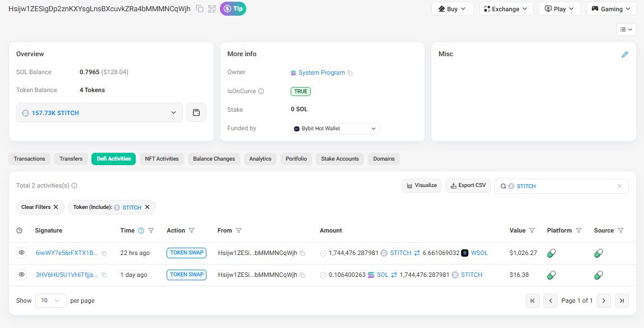This screenshot has width=644, height=328.
Task: View details of the 6iwWY7e56rFXTX1B transaction
Action: pyautogui.click(x=22, y=253)
